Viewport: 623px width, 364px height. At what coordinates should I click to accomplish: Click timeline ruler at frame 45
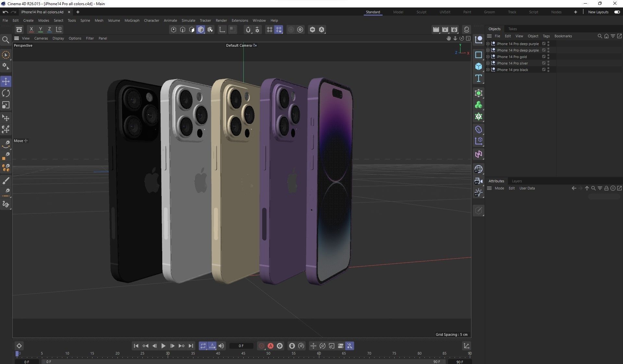(x=243, y=353)
